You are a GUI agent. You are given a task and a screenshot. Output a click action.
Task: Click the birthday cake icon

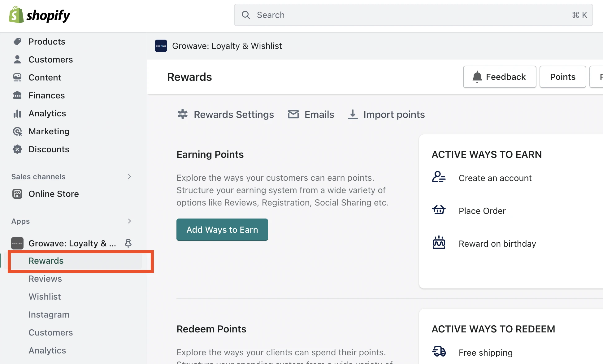[x=439, y=242]
